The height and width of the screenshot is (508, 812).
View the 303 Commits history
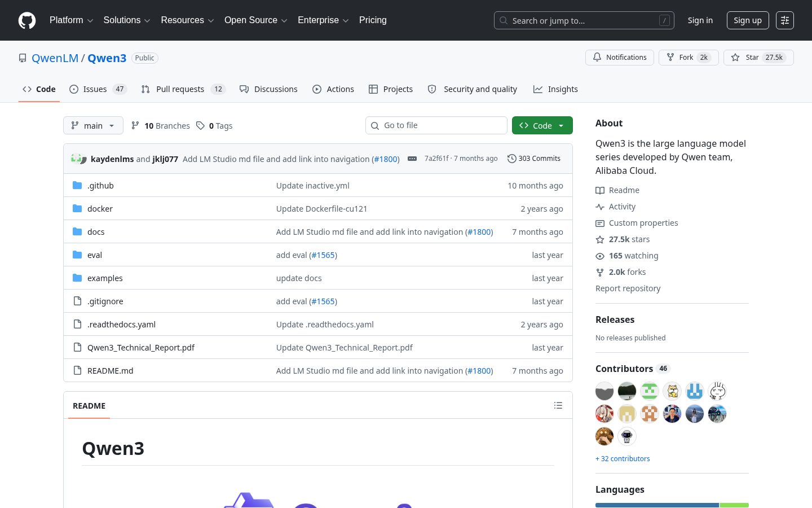pos(533,159)
